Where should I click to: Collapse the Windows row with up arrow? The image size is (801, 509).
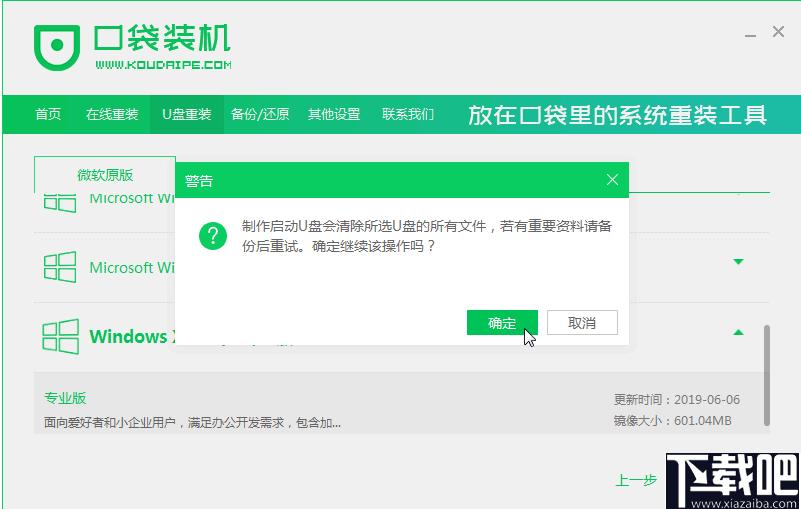click(x=738, y=332)
